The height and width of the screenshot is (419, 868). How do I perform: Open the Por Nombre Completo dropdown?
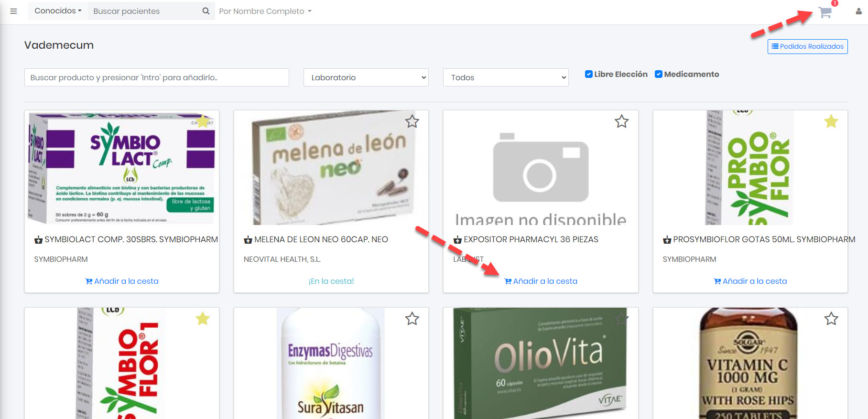coord(265,11)
